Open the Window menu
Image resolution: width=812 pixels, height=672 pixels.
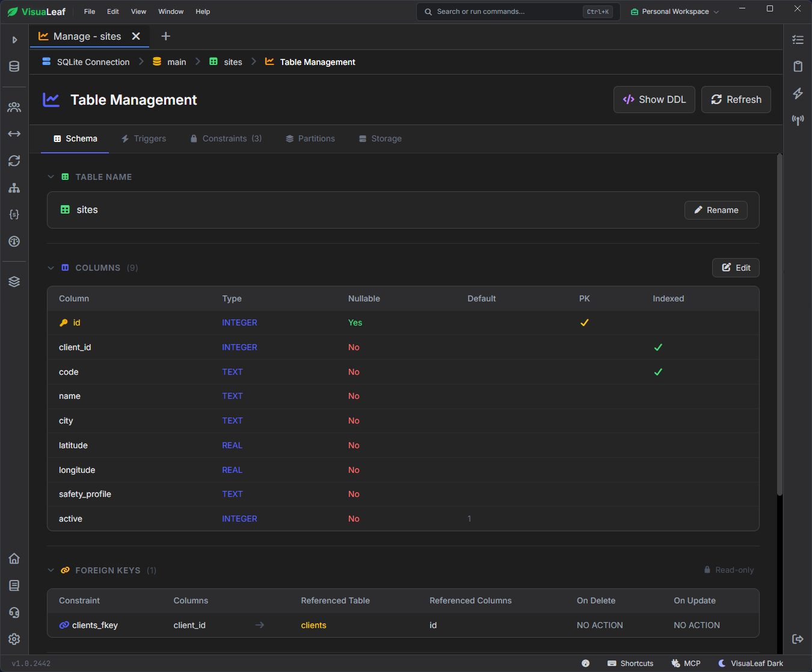(171, 11)
